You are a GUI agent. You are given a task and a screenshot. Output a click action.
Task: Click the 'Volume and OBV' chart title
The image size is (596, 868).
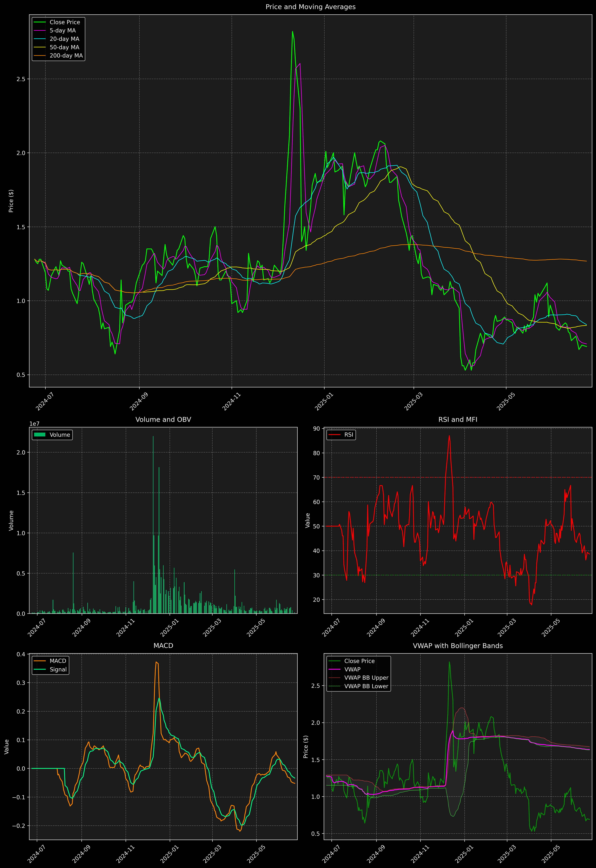pos(163,419)
